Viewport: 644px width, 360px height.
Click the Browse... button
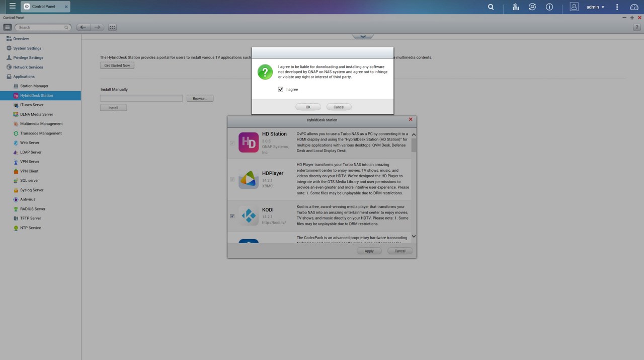tap(200, 98)
